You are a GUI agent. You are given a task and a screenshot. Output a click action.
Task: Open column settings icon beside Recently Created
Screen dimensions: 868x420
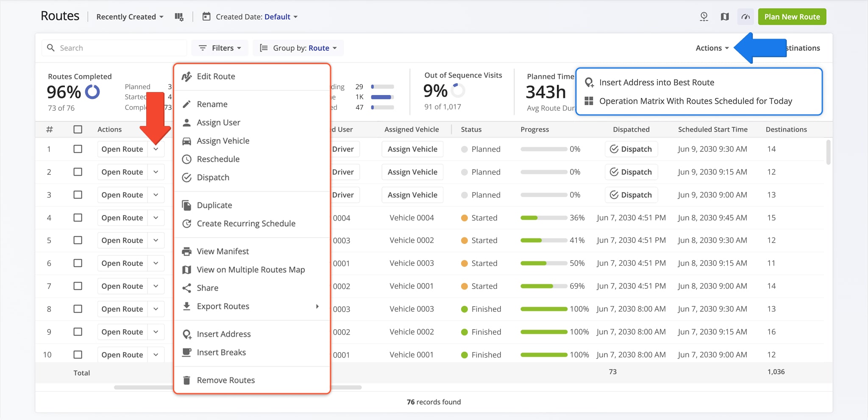(x=179, y=17)
